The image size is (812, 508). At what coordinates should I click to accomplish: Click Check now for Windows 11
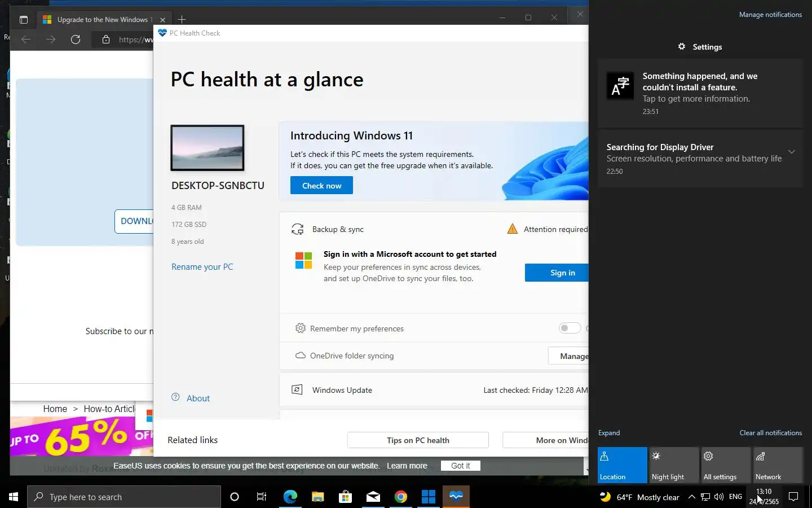pyautogui.click(x=321, y=185)
